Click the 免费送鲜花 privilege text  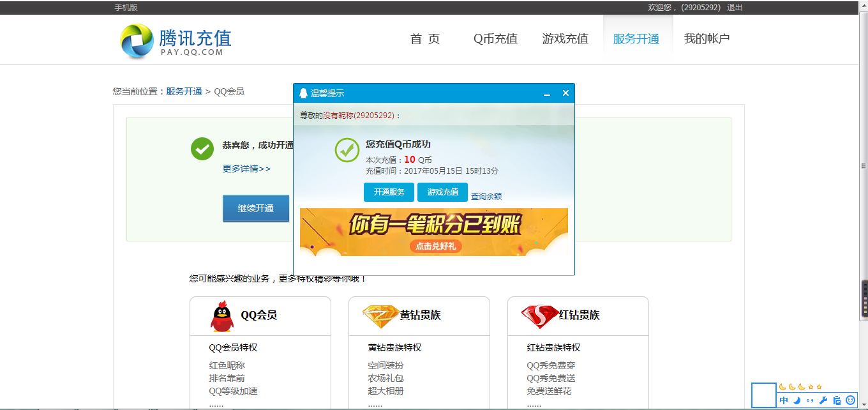click(550, 391)
